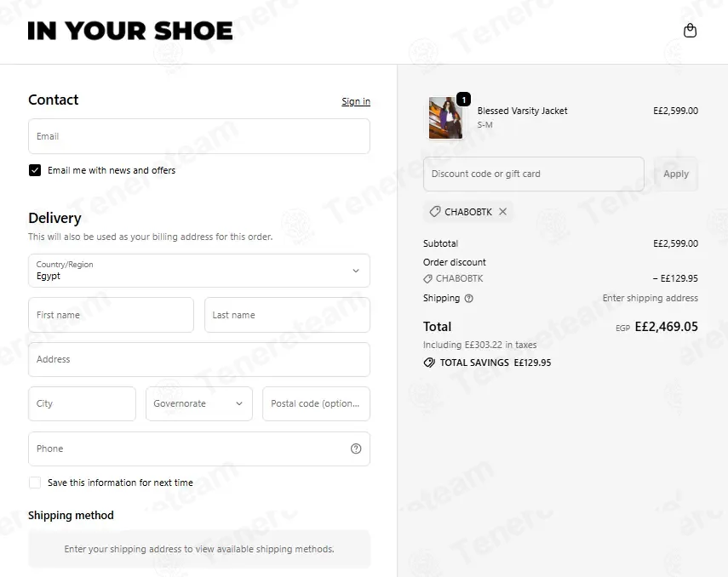Focus the Email input field

click(x=199, y=136)
